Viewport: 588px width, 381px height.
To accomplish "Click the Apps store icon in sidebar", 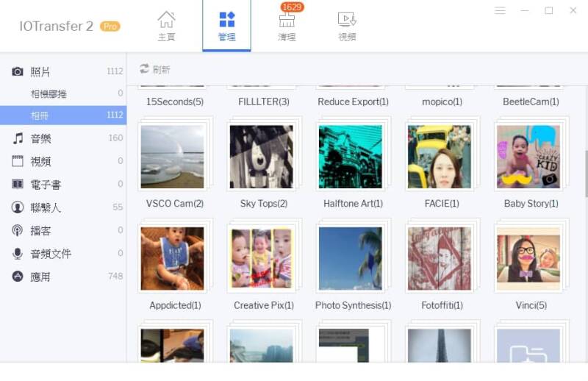I will point(17,277).
